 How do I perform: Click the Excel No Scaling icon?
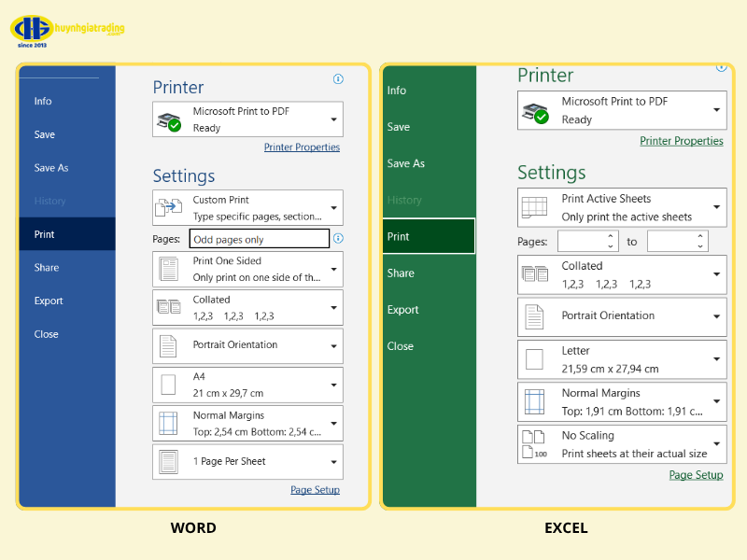pyautogui.click(x=534, y=444)
